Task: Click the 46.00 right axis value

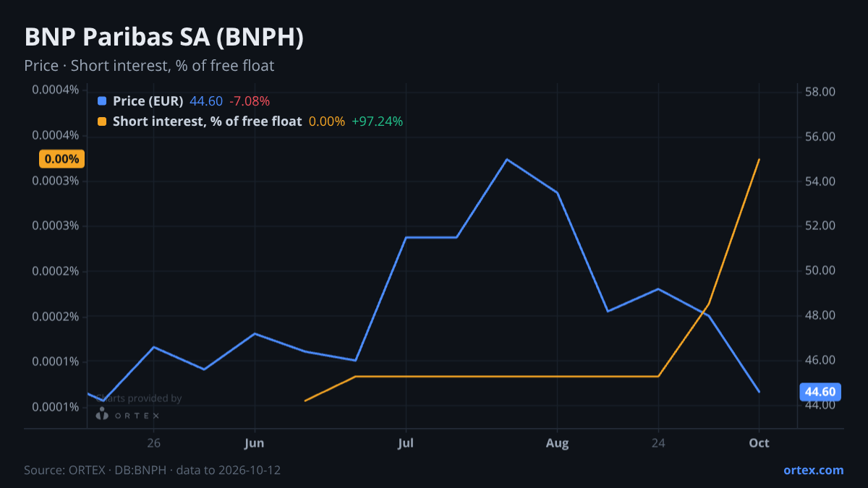Action: click(x=820, y=361)
